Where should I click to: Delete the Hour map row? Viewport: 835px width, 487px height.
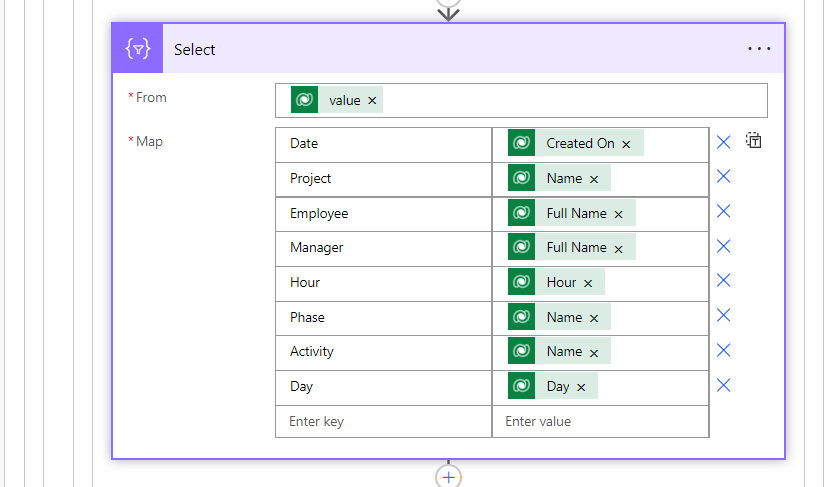point(724,281)
